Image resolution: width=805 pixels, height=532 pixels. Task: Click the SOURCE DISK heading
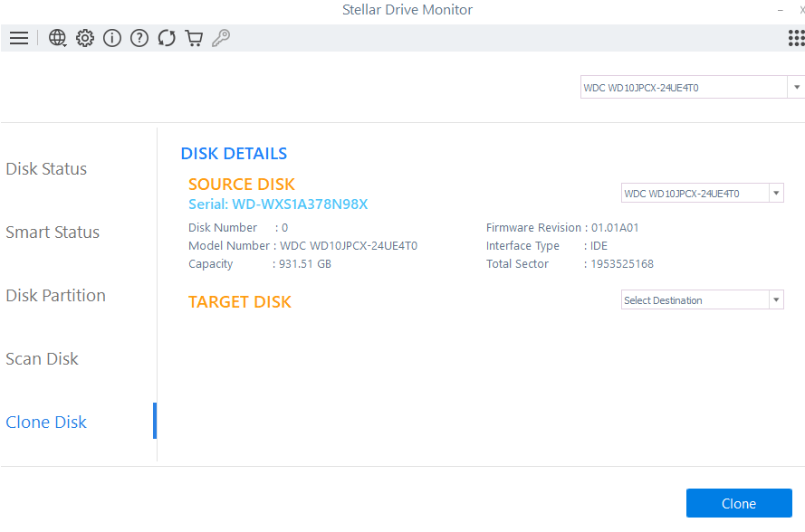tap(241, 185)
